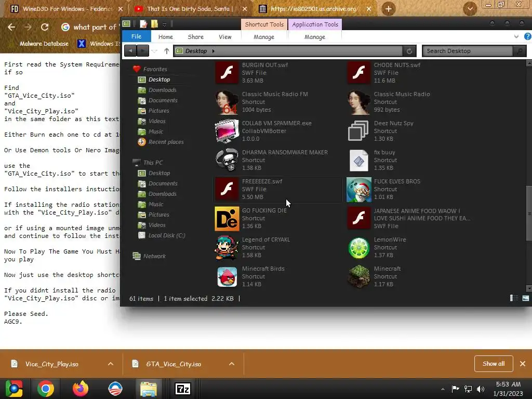Select the yellow De shortcut icon
Viewport: 532px width, 399px height.
pyautogui.click(x=227, y=219)
